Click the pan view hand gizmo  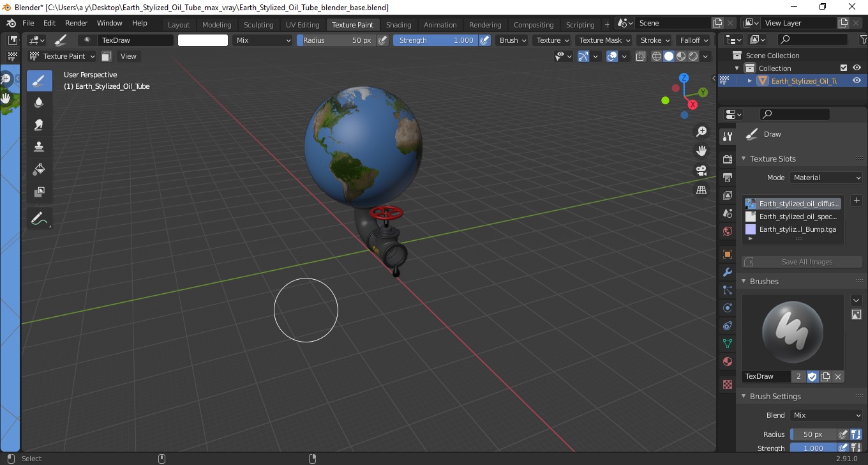click(701, 151)
